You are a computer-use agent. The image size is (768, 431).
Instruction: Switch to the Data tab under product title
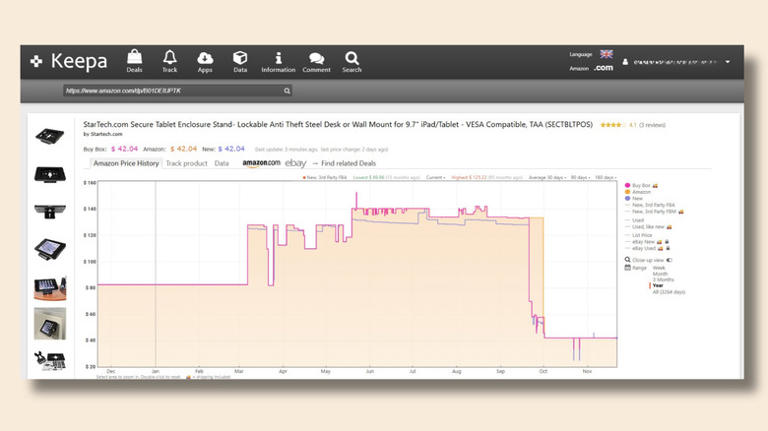[221, 163]
